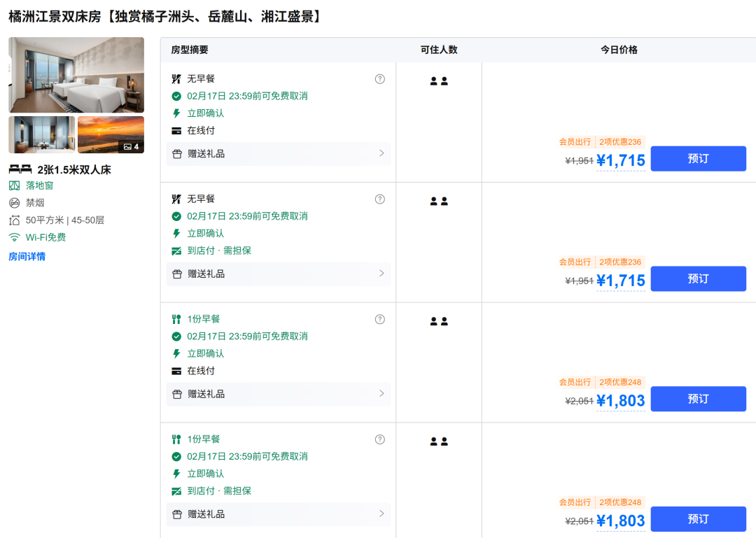Viewport: 756px width, 538px height.
Task: Click price ¥1,803 in 到店付 breakfast row
Action: 620,521
